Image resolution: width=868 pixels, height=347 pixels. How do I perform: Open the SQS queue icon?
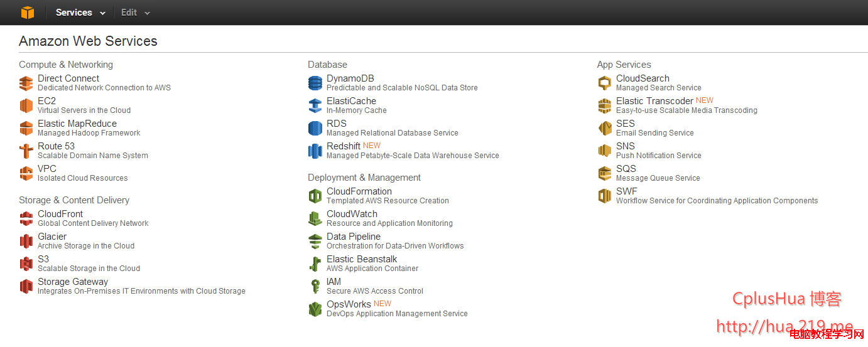point(605,173)
